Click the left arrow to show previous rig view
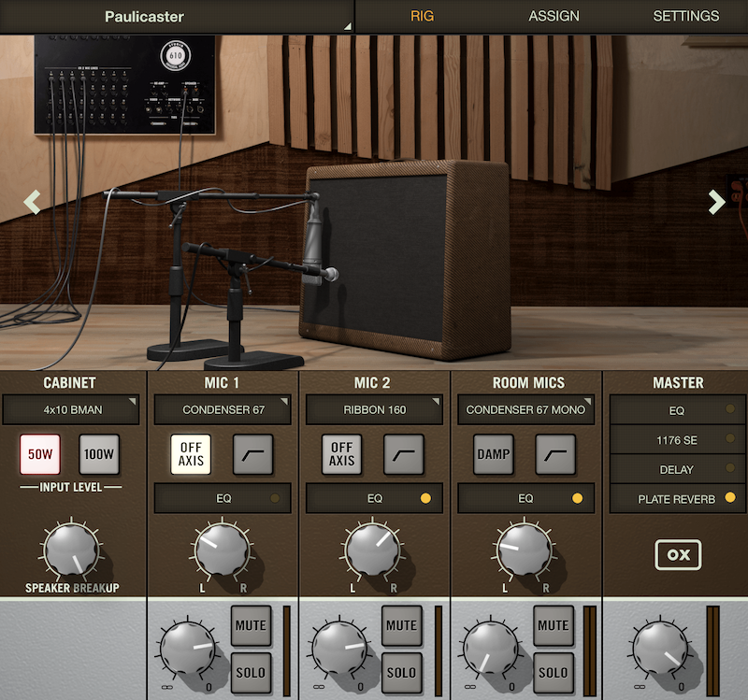This screenshot has height=700, width=748. 33,202
